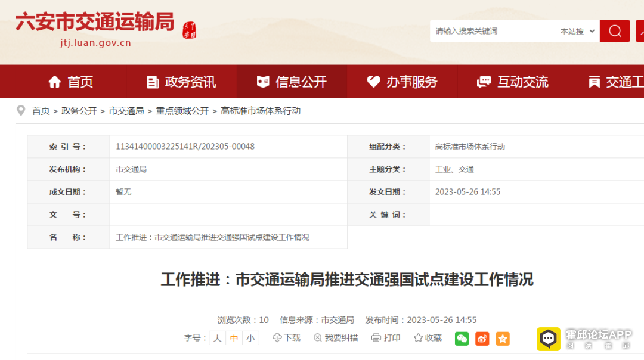Click the red seal emblem near logo
Viewport: 644px width, 360px height.
190,30
